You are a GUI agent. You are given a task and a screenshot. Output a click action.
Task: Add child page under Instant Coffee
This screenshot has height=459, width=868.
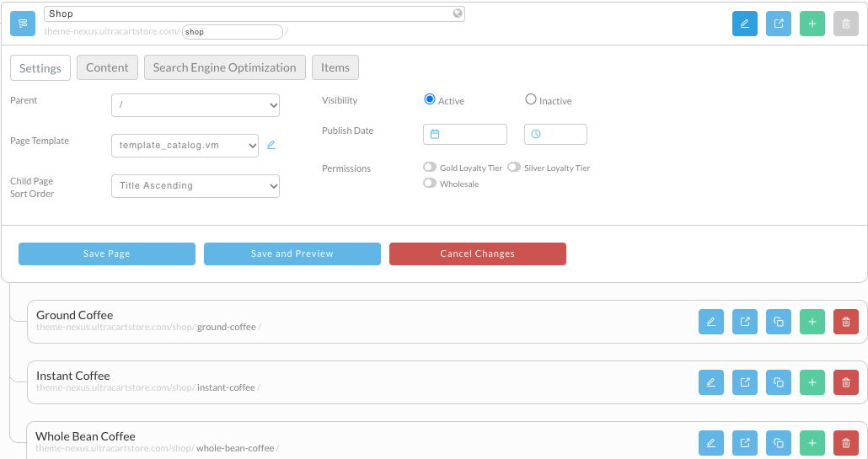pos(812,382)
